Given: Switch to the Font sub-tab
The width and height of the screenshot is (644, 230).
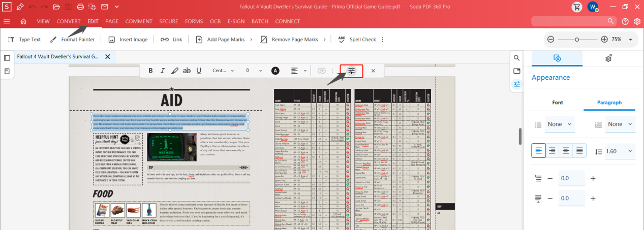Looking at the screenshot, I should (x=558, y=103).
